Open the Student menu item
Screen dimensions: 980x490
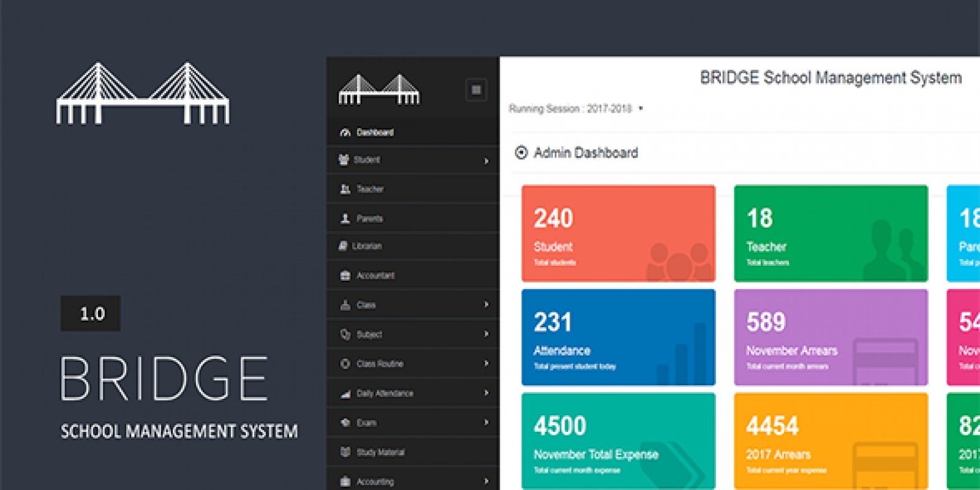[x=413, y=160]
